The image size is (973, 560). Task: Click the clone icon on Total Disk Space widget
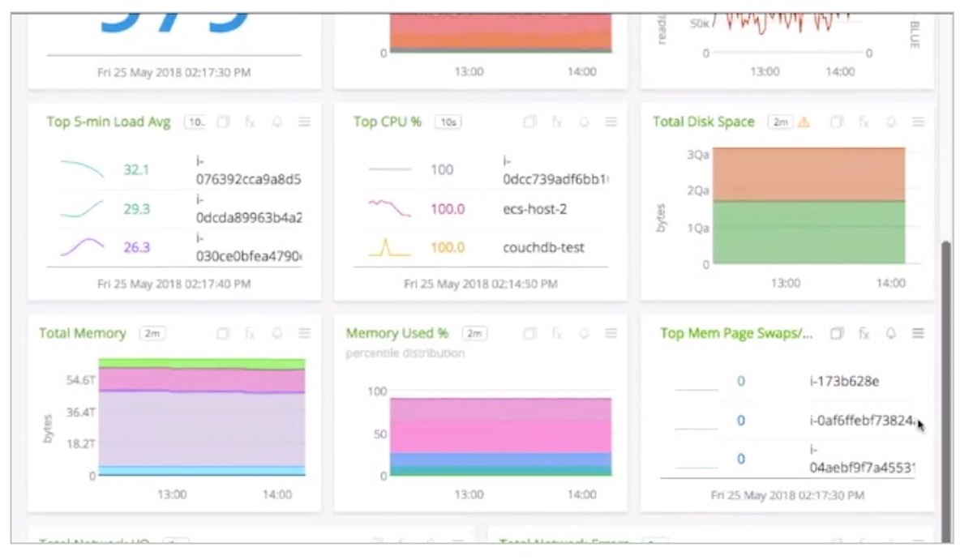pyautogui.click(x=836, y=122)
